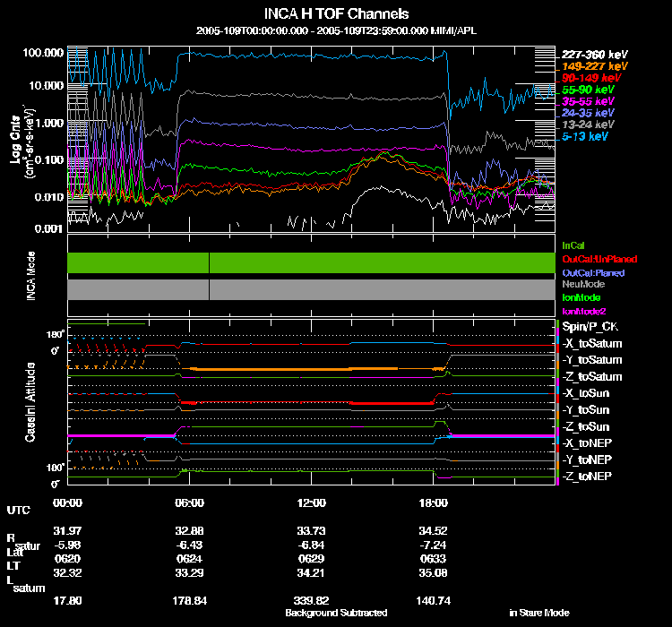Click the Background Subtracted footer text
This screenshot has height=627, width=672.
pyautogui.click(x=336, y=613)
